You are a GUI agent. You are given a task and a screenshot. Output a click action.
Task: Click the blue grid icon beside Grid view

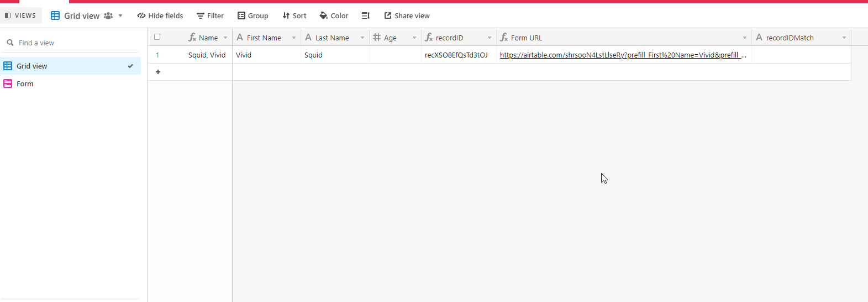pos(8,66)
